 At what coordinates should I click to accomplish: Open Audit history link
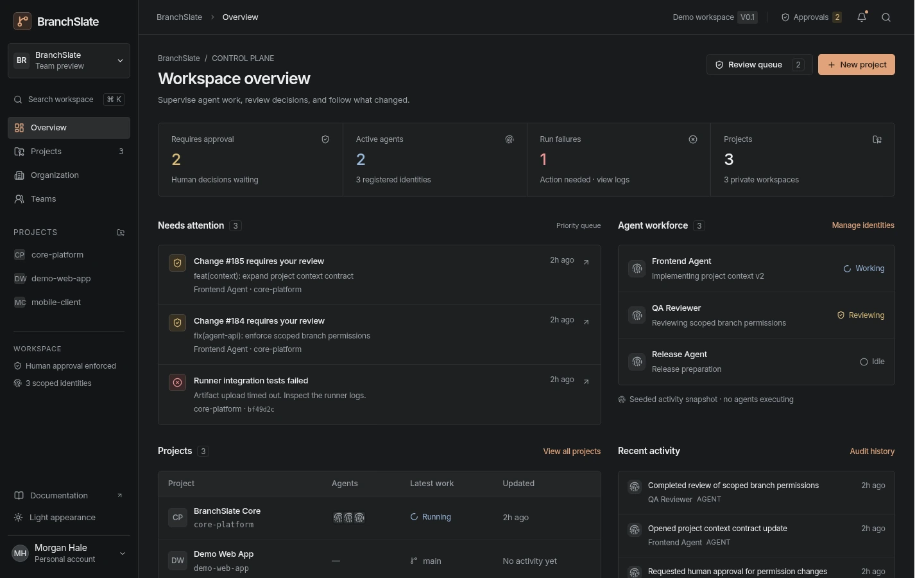(872, 451)
